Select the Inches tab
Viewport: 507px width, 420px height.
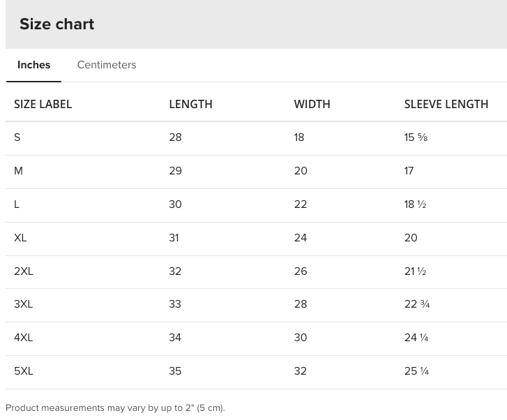(33, 65)
